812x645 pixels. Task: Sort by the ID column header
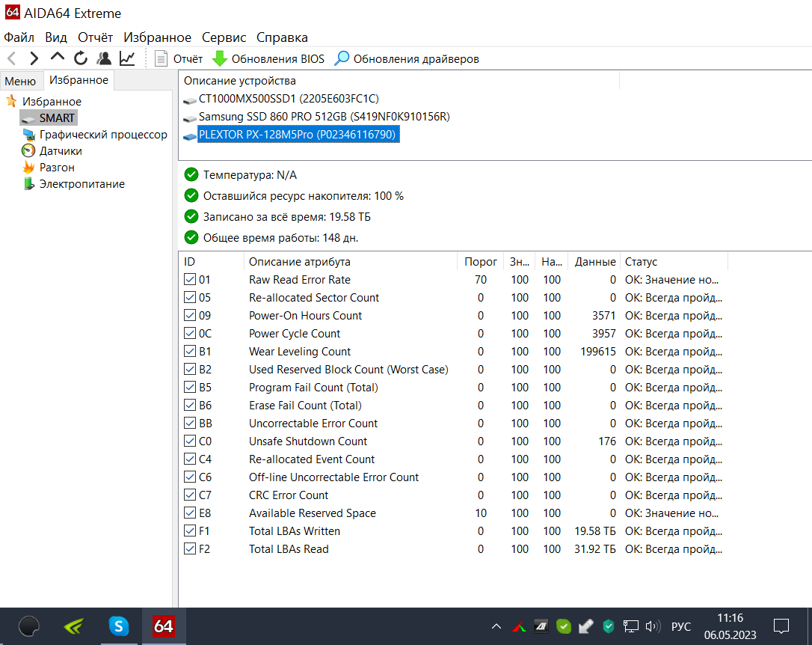click(x=212, y=262)
